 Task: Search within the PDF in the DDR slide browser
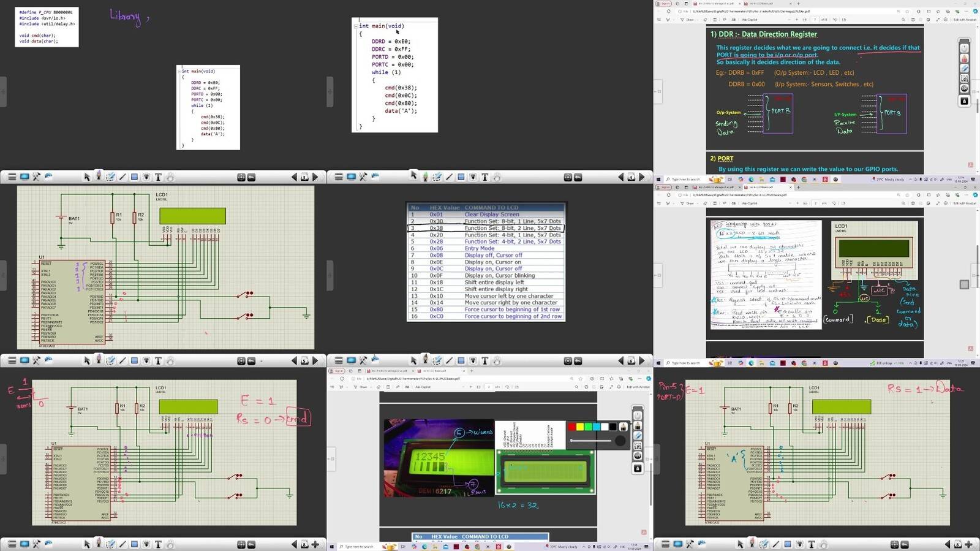click(x=903, y=20)
